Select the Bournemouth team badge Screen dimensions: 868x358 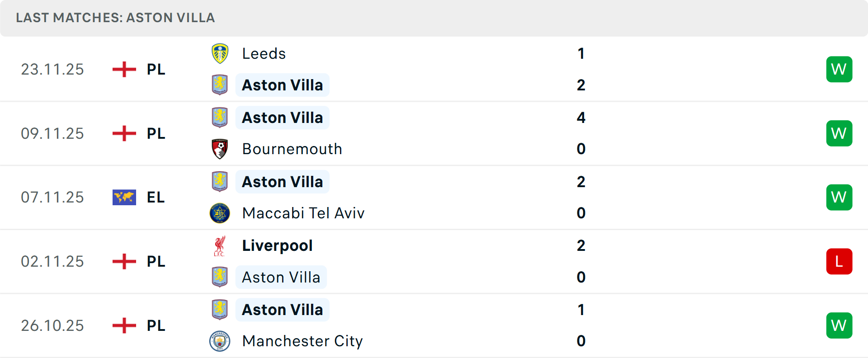(220, 149)
